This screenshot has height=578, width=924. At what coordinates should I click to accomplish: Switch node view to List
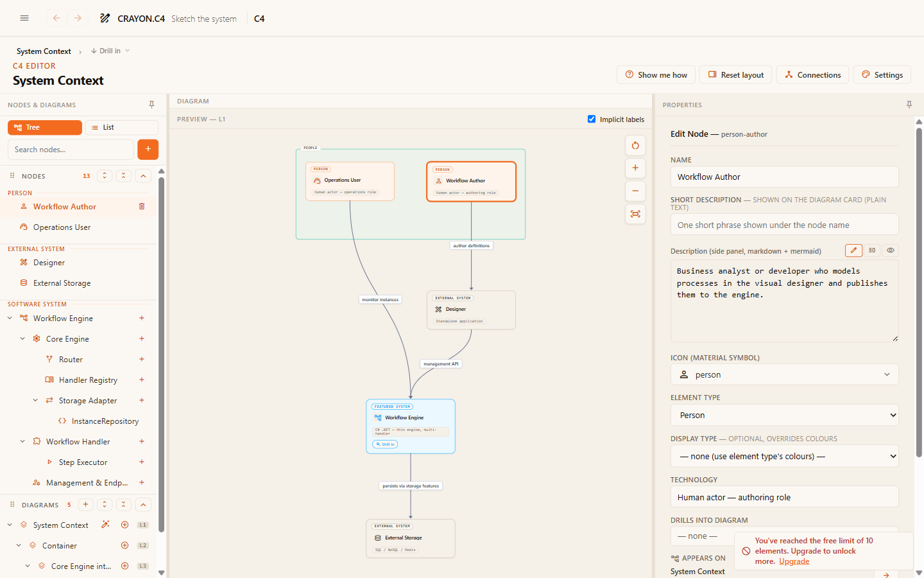121,127
